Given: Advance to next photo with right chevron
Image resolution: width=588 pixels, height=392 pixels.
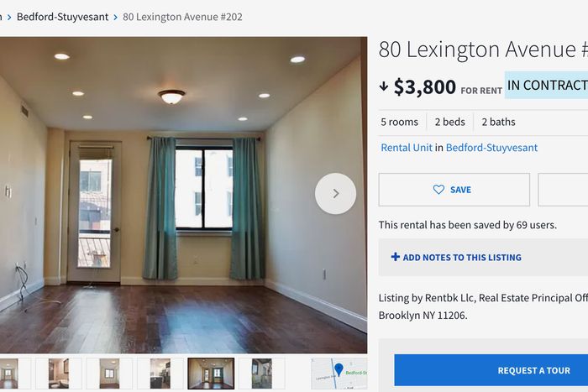Looking at the screenshot, I should tap(336, 193).
